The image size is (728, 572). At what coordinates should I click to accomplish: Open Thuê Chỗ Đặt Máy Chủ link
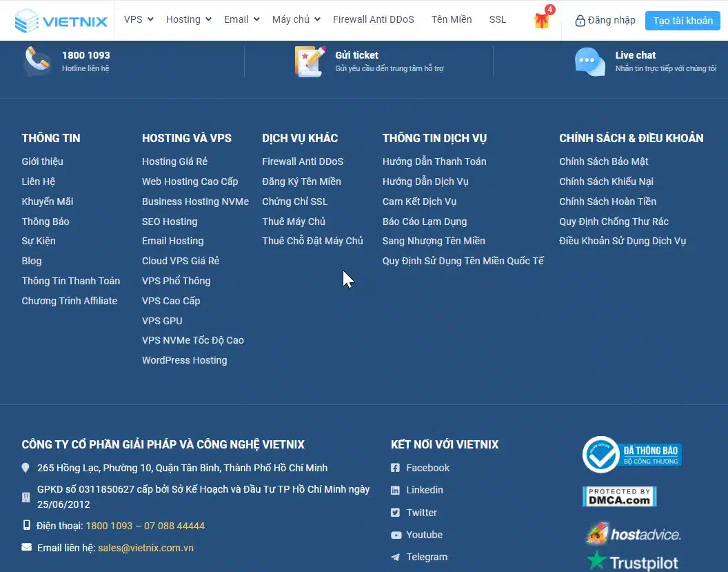coord(312,241)
